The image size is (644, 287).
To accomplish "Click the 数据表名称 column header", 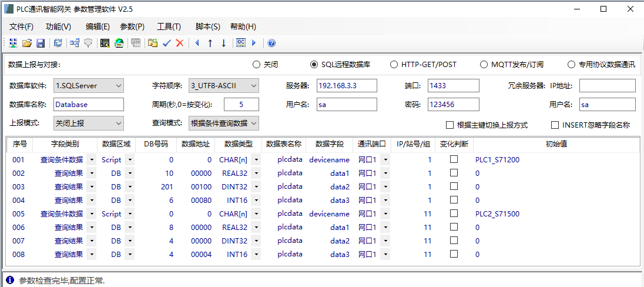I will (x=284, y=144).
